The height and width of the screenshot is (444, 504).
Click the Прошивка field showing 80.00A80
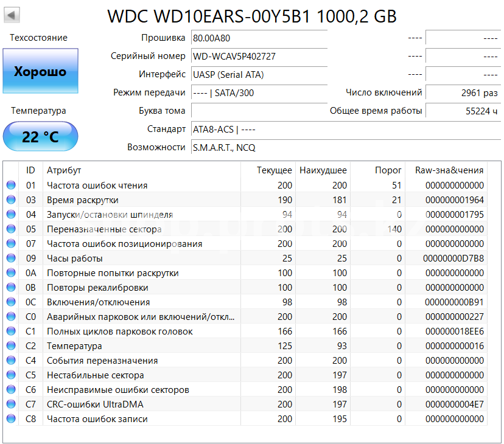(259, 38)
